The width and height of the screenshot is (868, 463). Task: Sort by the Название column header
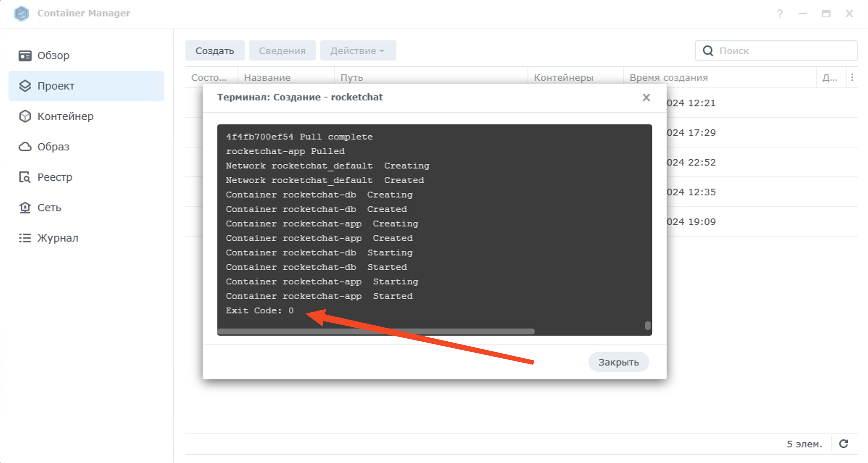(286, 78)
